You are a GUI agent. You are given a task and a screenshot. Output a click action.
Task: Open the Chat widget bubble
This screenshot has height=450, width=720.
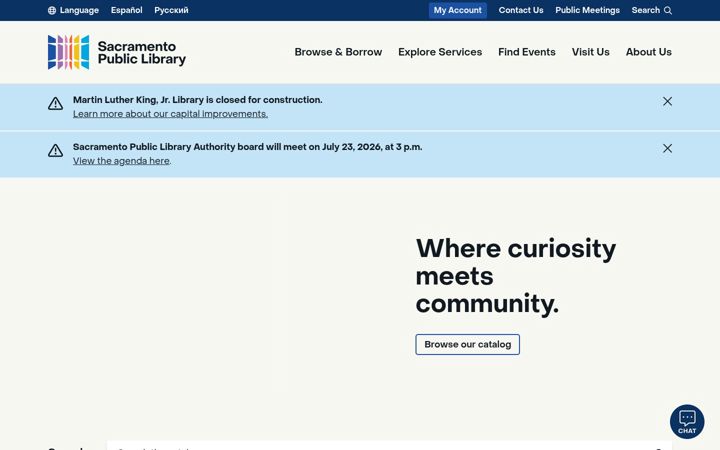pos(687,422)
